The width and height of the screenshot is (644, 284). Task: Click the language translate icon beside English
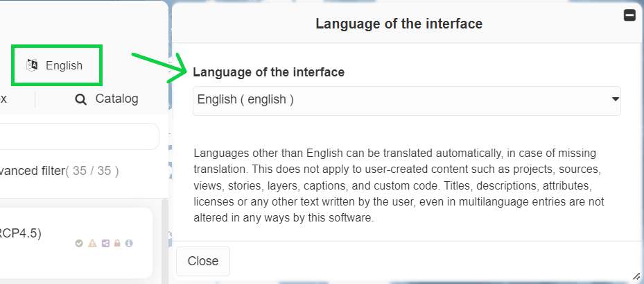click(31, 65)
